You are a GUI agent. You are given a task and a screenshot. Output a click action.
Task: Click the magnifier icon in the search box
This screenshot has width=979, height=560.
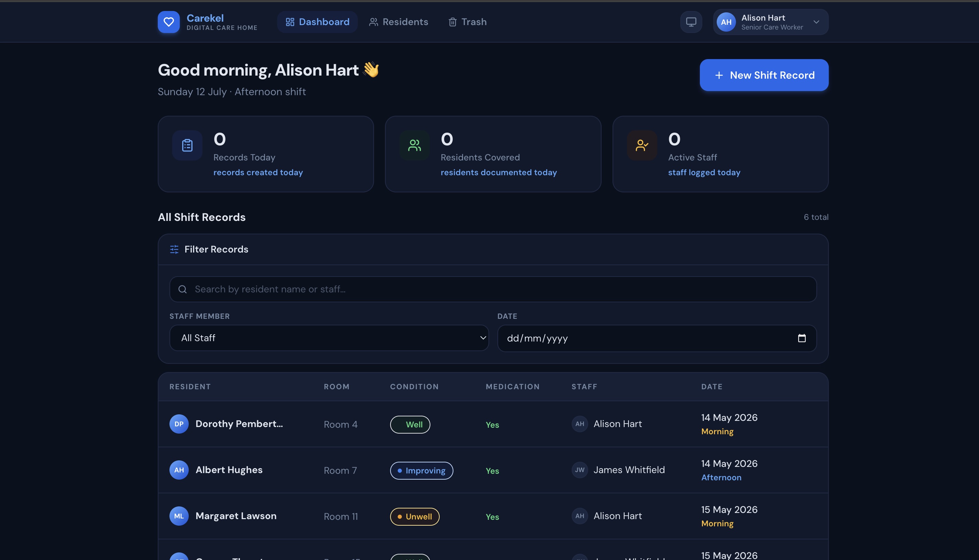click(183, 289)
